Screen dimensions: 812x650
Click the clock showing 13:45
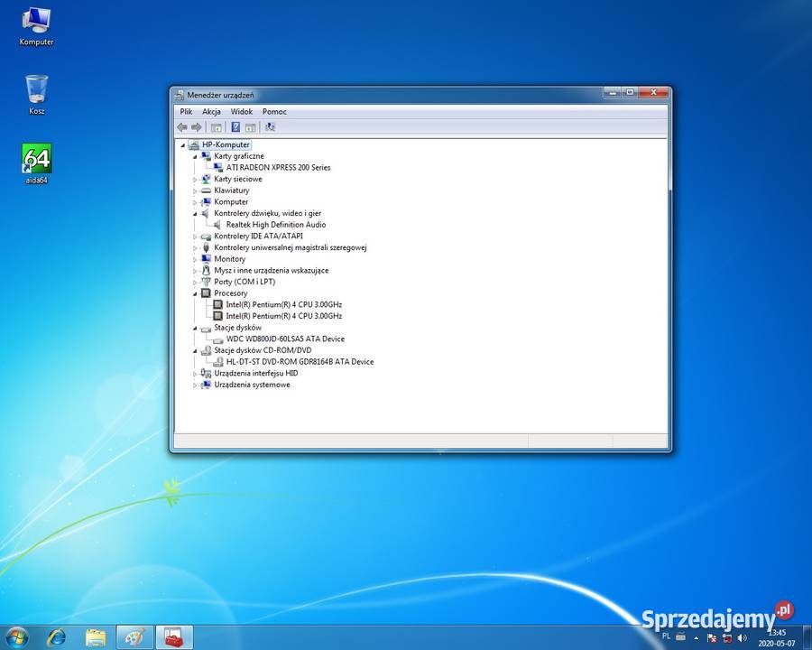pos(777,632)
